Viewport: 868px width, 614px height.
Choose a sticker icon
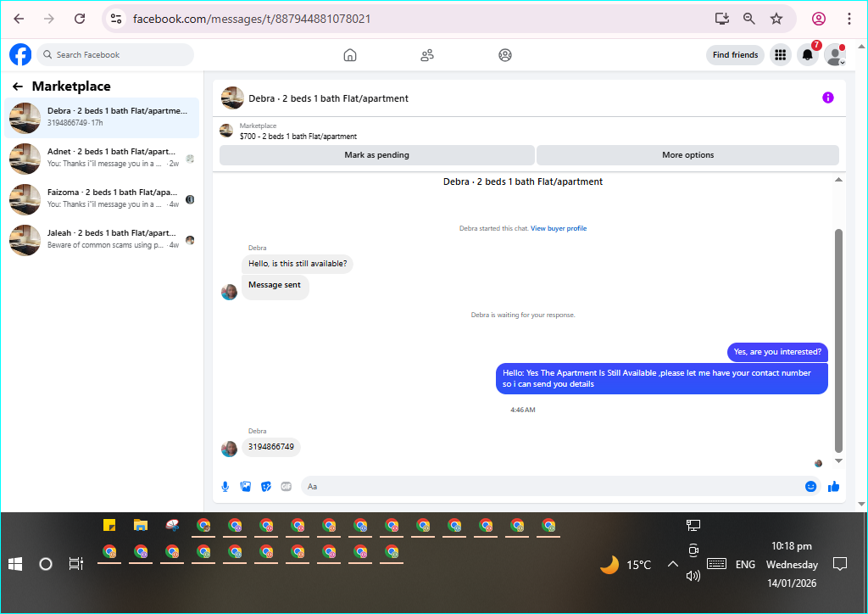tap(266, 487)
